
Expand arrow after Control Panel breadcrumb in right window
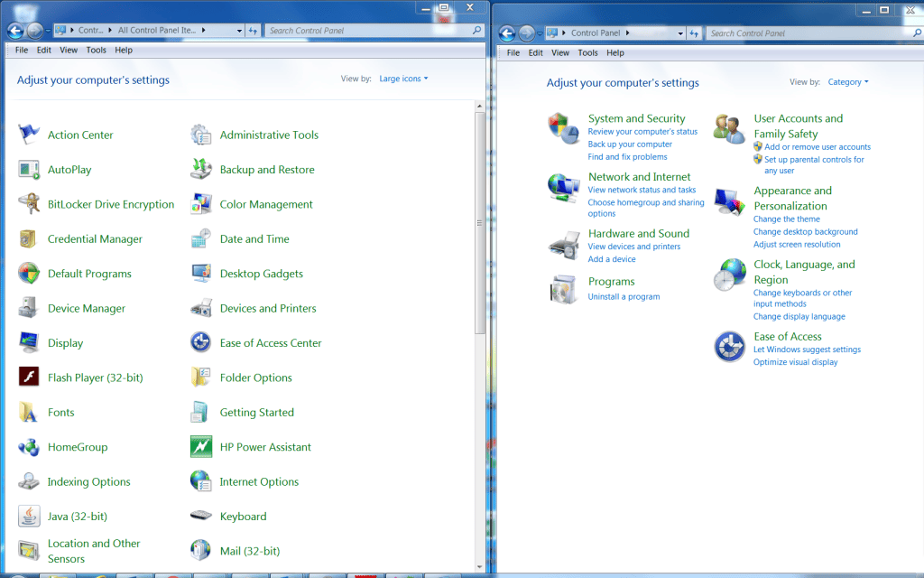coord(628,33)
